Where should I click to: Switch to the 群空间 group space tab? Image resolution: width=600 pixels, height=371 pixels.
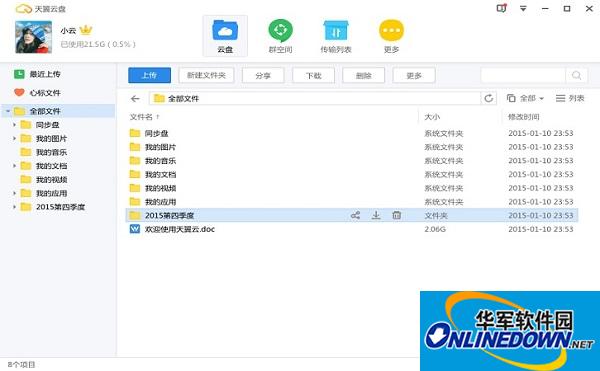pyautogui.click(x=280, y=36)
